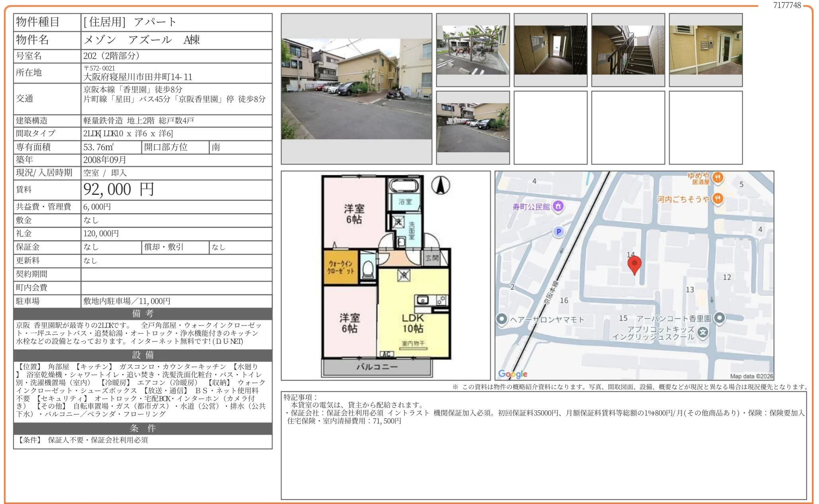
Task: Click the Google logo on the map
Action: [x=513, y=374]
